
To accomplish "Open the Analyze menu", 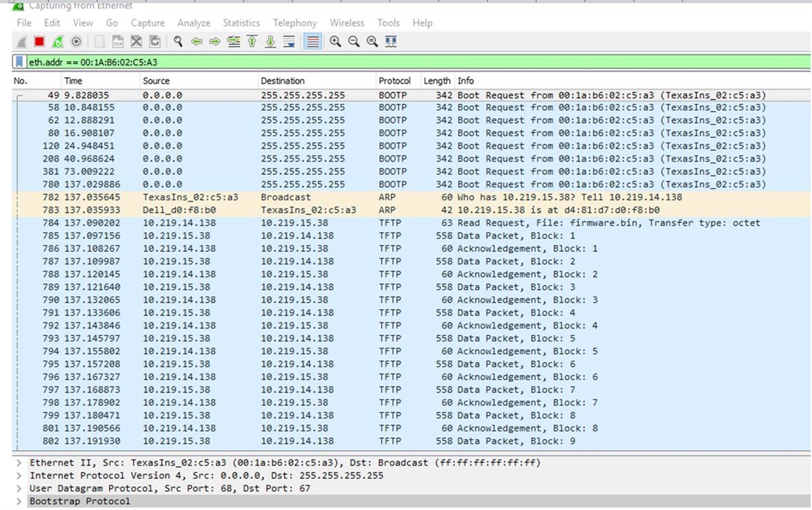I will [x=193, y=23].
